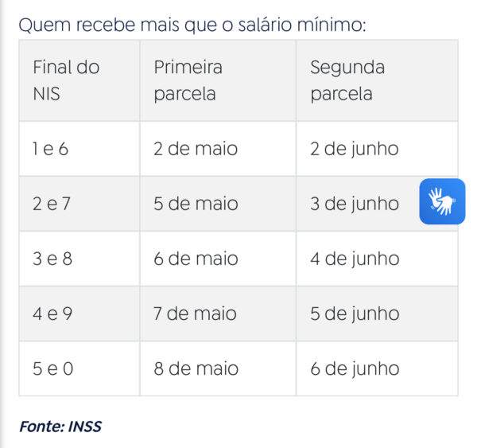Click the '6 de maio' date cell
477x448 pixels.
[x=196, y=259]
